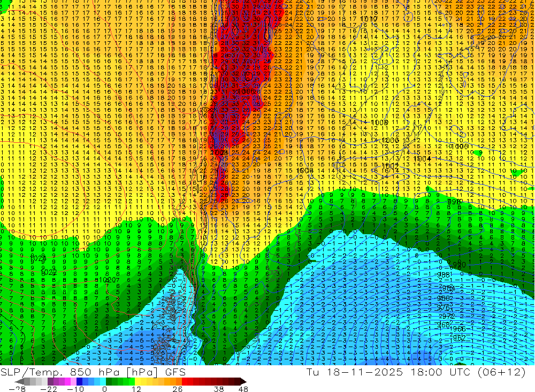535x392 pixels.
Task: Click the "976" isobar label
Action: pyautogui.click(x=444, y=308)
